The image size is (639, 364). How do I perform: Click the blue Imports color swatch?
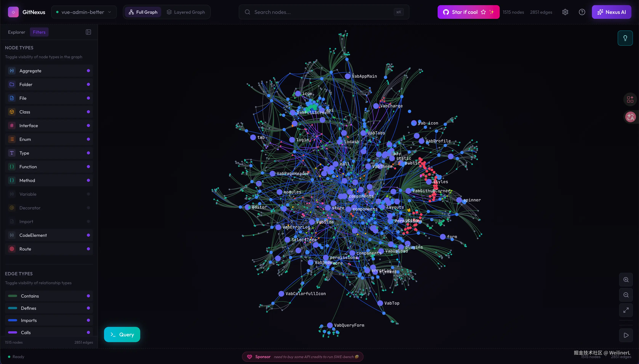13,321
